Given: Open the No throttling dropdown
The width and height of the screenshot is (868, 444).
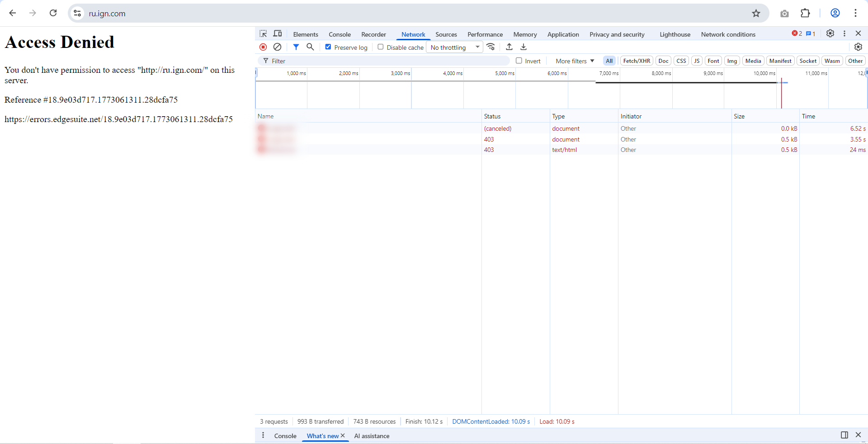Looking at the screenshot, I should (x=454, y=47).
